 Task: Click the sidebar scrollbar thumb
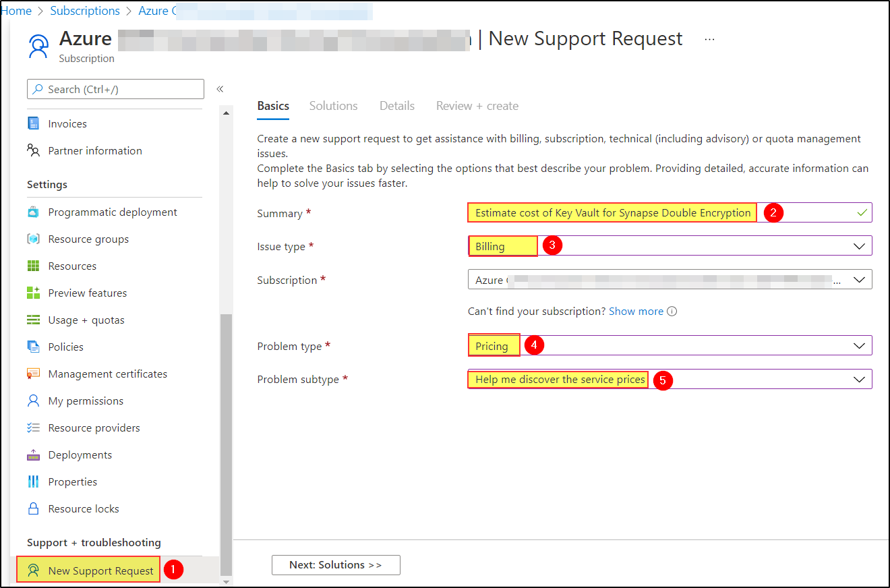pos(226,444)
